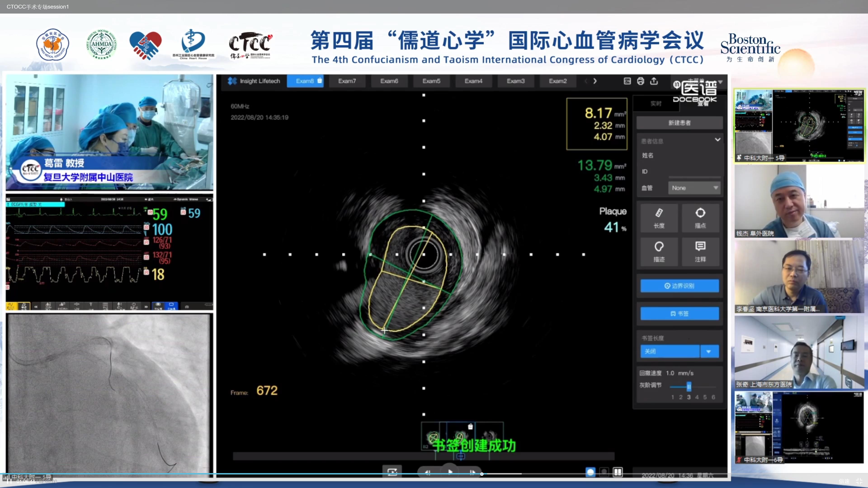This screenshot has height=488, width=868.
Task: Select the 李春坚 participant video
Action: pos(799,277)
